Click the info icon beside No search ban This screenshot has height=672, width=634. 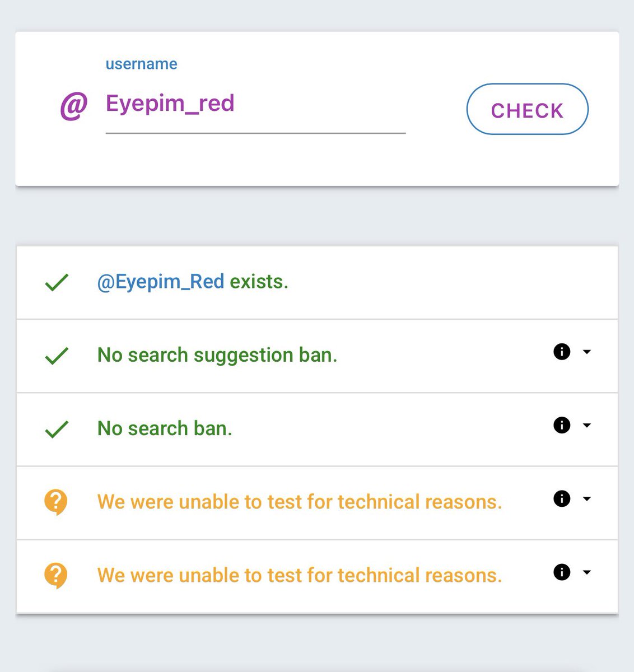[562, 425]
